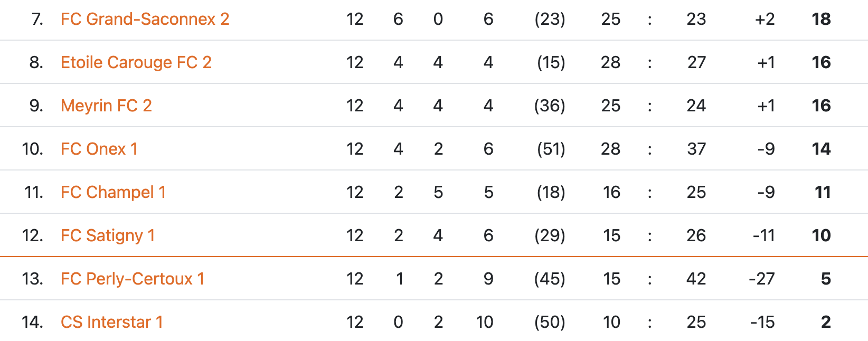Screen dimensions: 868x341
Task: Select the -27 goal difference for Perly-Certoux
Action: pos(762,279)
